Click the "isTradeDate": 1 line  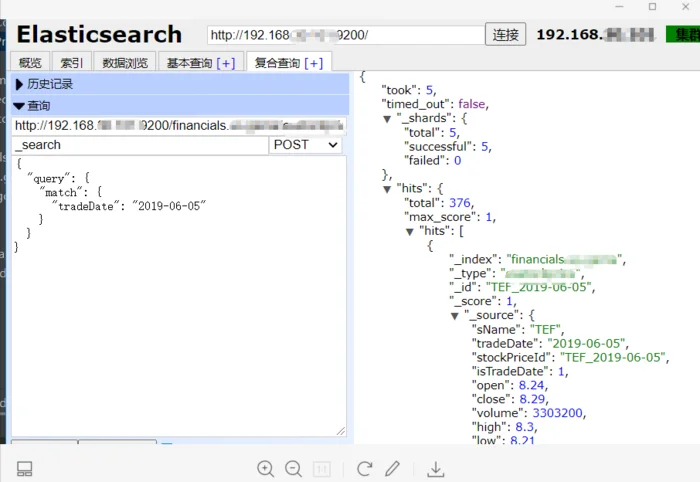tap(520, 371)
